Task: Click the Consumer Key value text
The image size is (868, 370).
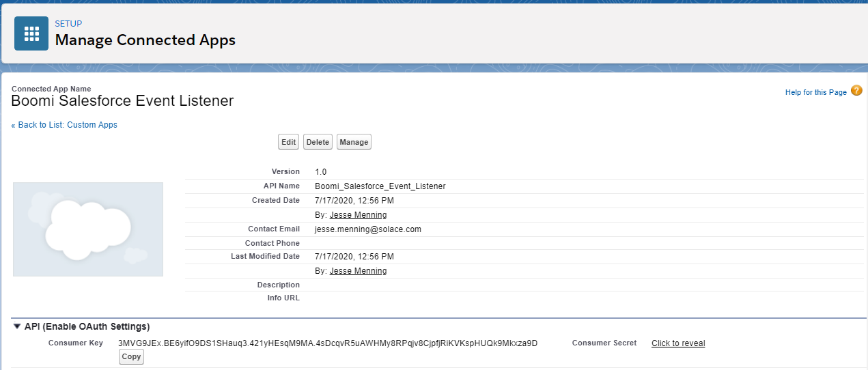Action: pyautogui.click(x=328, y=343)
